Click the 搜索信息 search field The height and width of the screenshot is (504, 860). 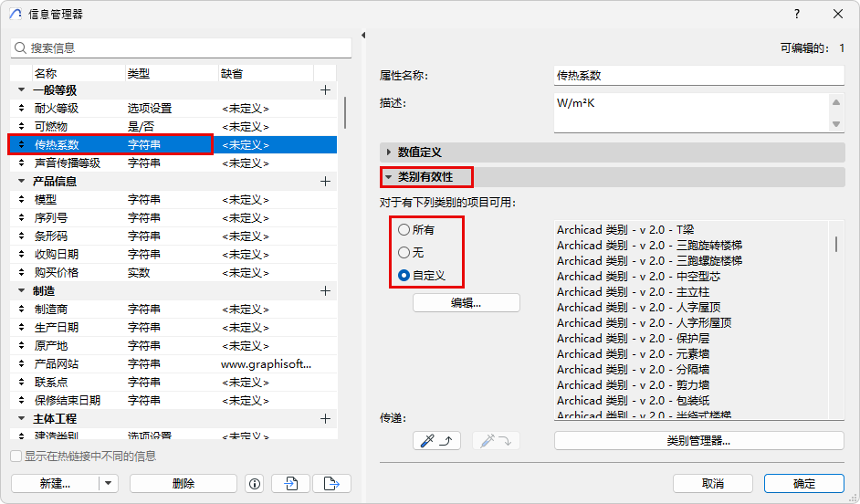(181, 48)
